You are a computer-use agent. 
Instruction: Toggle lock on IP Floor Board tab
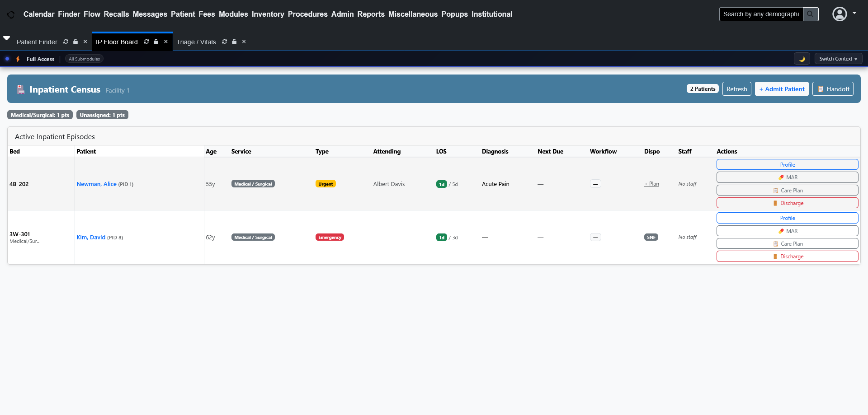click(156, 42)
